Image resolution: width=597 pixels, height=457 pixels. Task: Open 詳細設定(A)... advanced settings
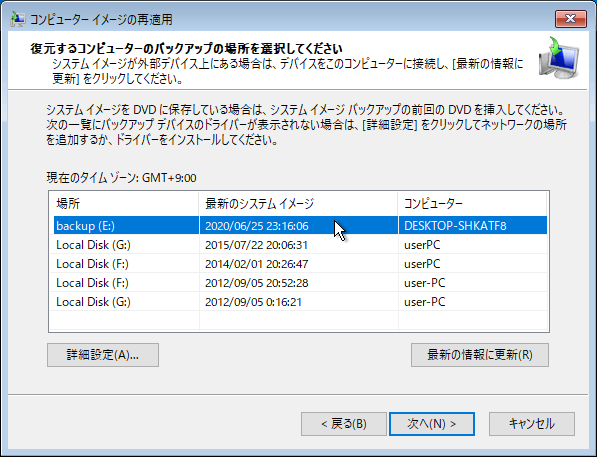(103, 355)
